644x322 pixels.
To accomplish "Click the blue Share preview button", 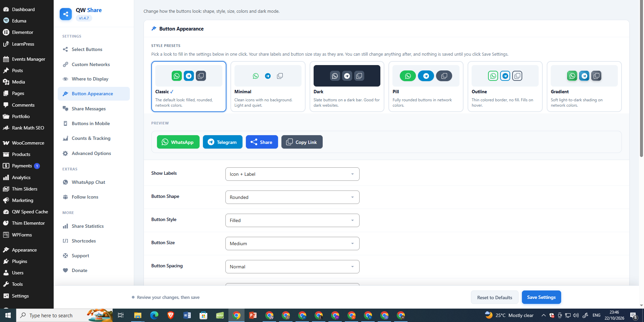I will [x=262, y=142].
